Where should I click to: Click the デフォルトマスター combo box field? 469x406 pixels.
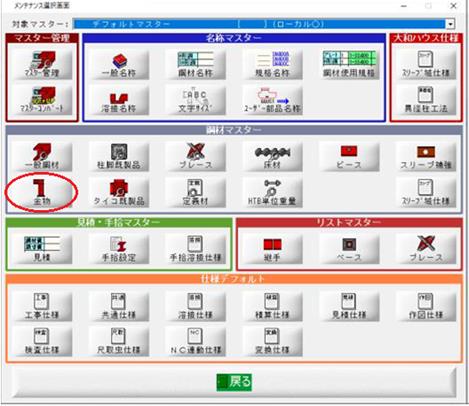click(259, 24)
